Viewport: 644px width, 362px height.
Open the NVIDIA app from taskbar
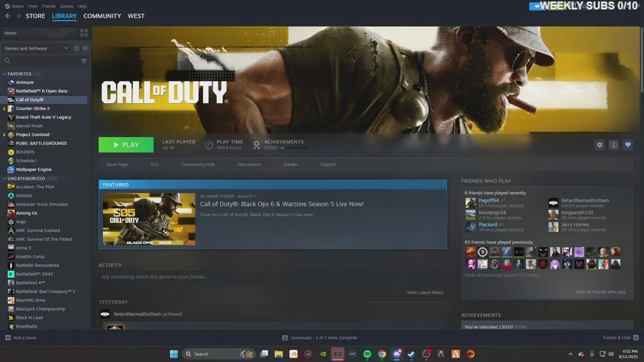(323, 354)
